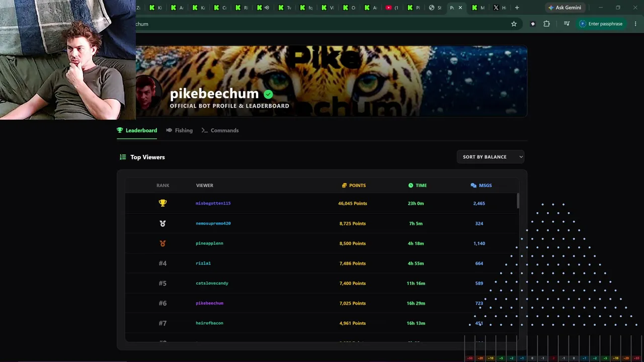This screenshot has height=362, width=644.
Task: Switch to the globe-icon 'St' tab
Action: pyautogui.click(x=435, y=8)
